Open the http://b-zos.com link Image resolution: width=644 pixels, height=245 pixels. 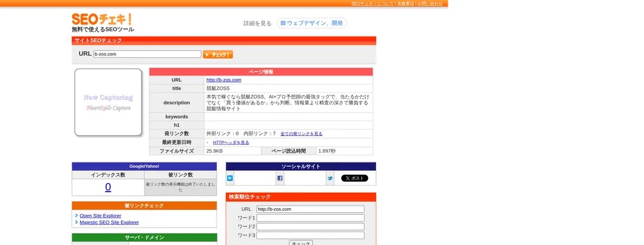224,80
